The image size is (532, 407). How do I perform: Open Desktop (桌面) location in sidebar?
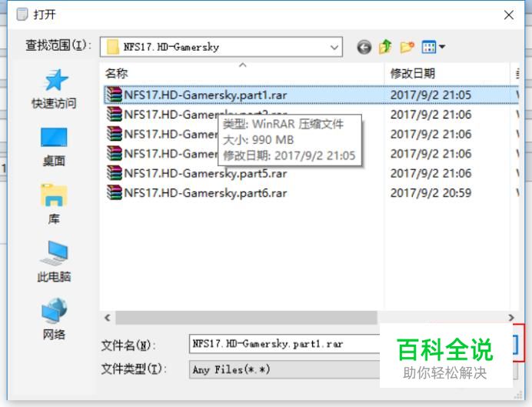[x=54, y=147]
